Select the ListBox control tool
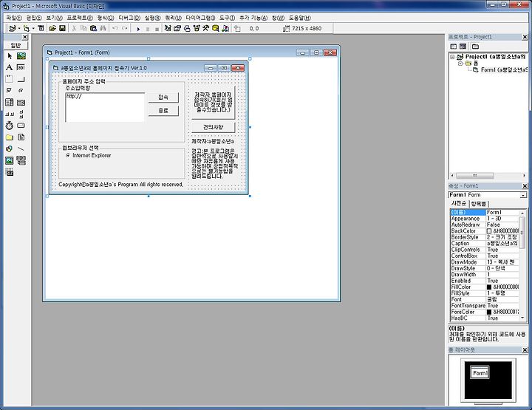The width and height of the screenshot is (532, 410). click(x=21, y=102)
